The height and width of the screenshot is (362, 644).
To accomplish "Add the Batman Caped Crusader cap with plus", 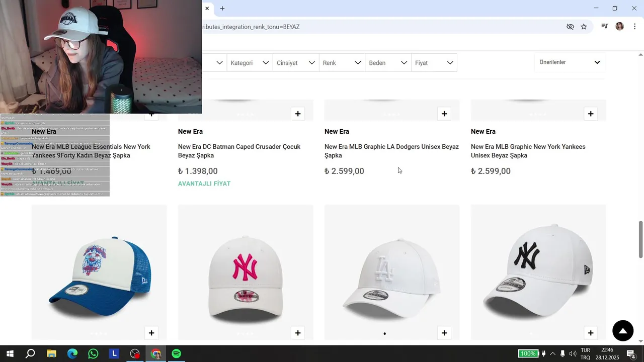I will (298, 114).
